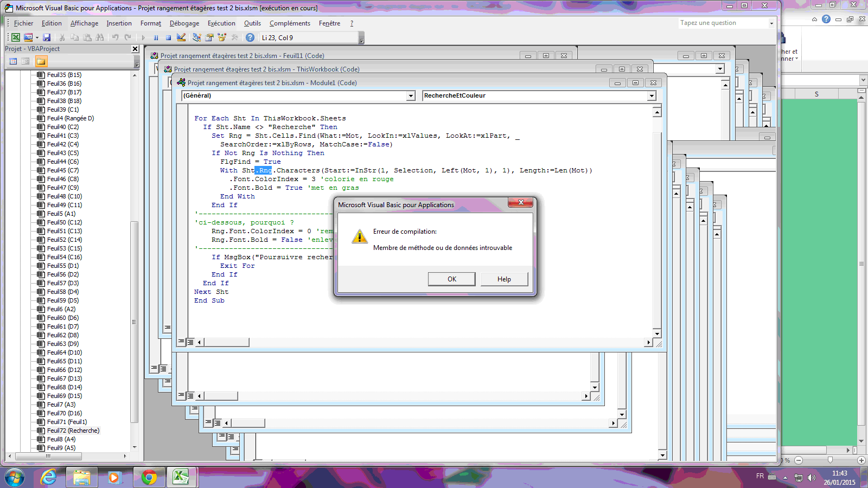868x488 pixels.
Task: Open the Toolbox toolbar icon
Action: pyautogui.click(x=234, y=37)
